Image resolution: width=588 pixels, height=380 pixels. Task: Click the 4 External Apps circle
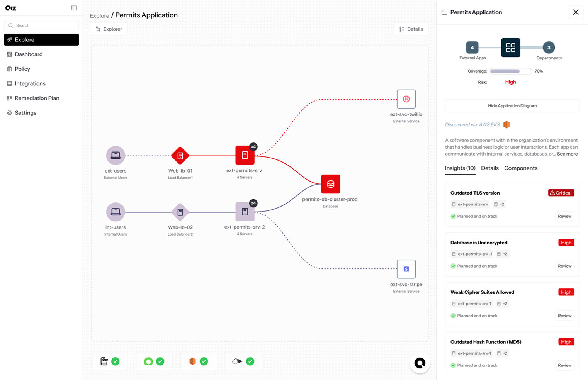(x=472, y=47)
